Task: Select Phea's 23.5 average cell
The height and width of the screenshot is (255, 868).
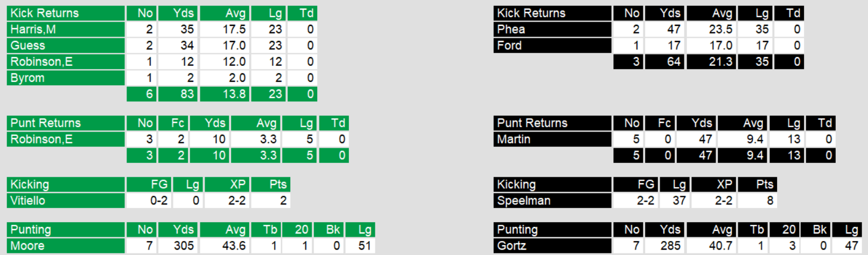Action: point(711,29)
